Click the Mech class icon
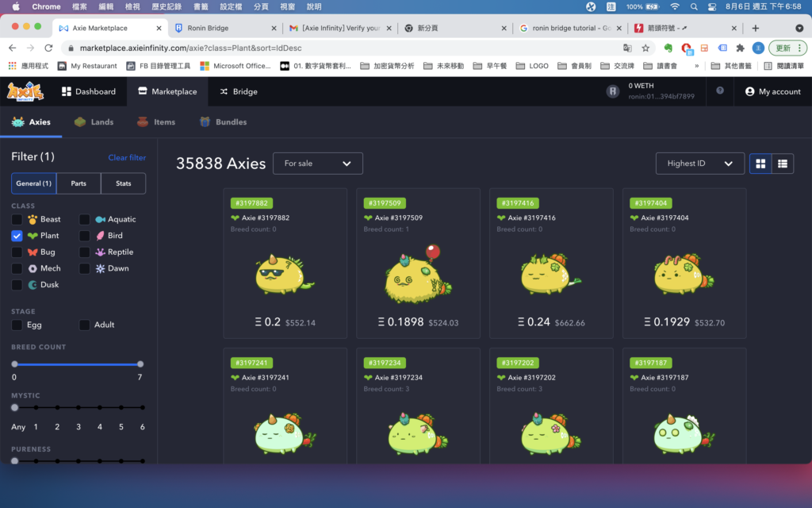Viewport: 812px width, 508px height. tap(33, 268)
